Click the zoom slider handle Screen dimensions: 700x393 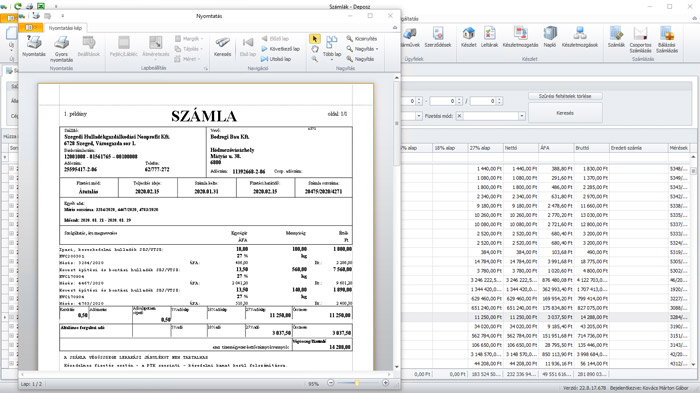[x=357, y=383]
